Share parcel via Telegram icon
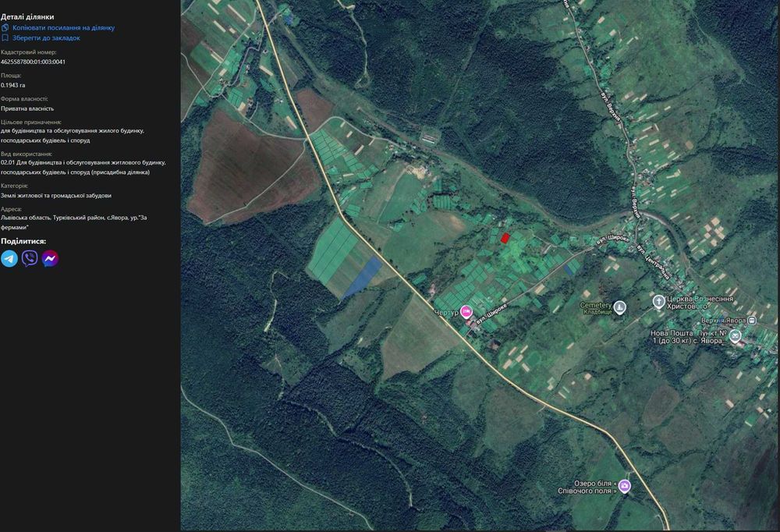The width and height of the screenshot is (780, 532). point(9,259)
